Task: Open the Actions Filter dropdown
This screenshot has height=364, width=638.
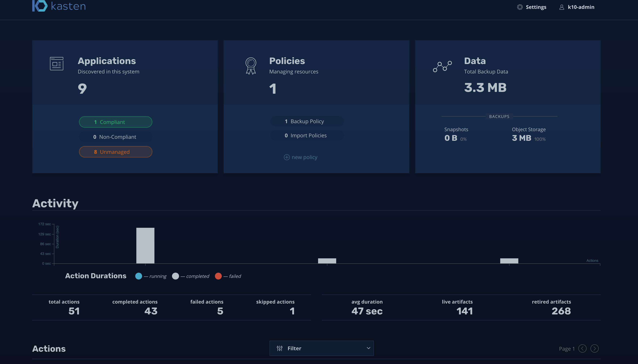Action: (321, 348)
